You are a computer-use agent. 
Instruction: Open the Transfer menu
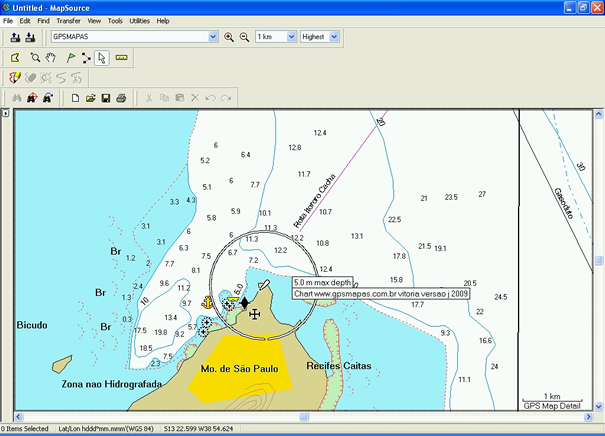point(68,20)
